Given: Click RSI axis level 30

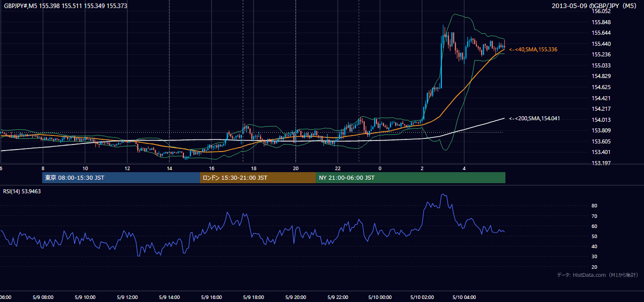Looking at the screenshot, I should click(x=595, y=257).
